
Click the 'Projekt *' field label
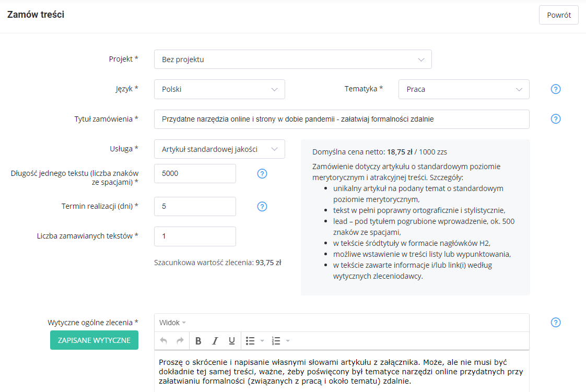[x=124, y=59]
